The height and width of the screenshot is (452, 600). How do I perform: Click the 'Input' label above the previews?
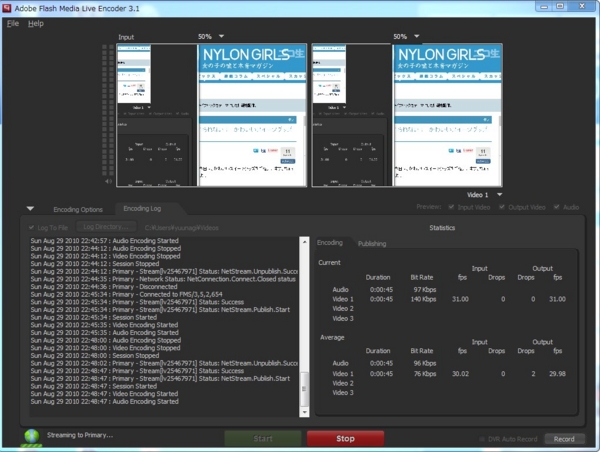click(126, 37)
